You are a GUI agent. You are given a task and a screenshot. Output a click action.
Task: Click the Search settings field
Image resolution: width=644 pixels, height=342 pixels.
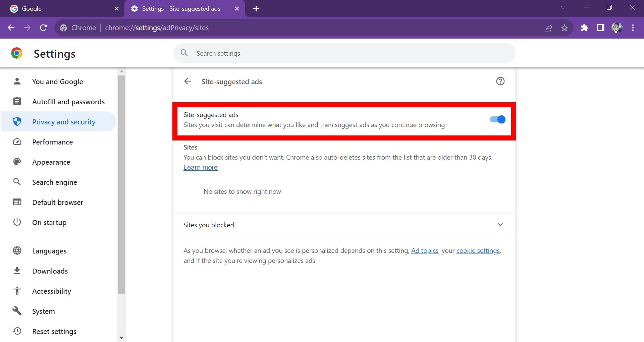pyautogui.click(x=344, y=53)
